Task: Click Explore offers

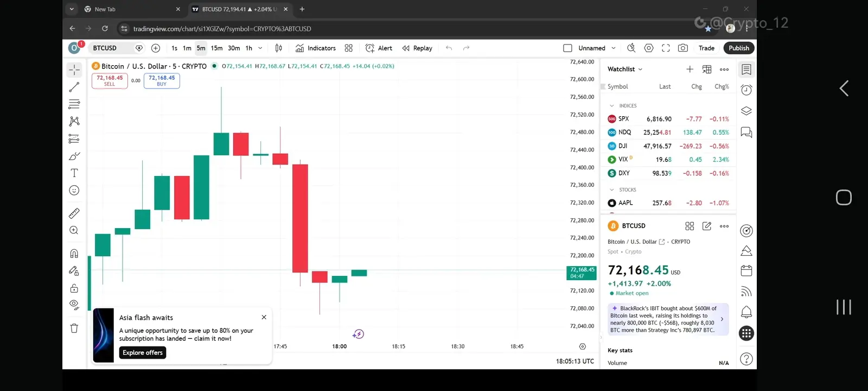Action: click(143, 353)
